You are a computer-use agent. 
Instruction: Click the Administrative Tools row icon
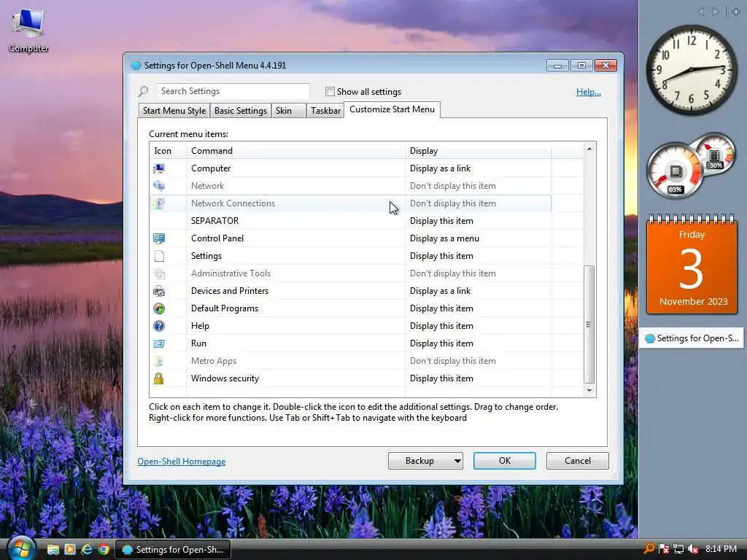159,273
